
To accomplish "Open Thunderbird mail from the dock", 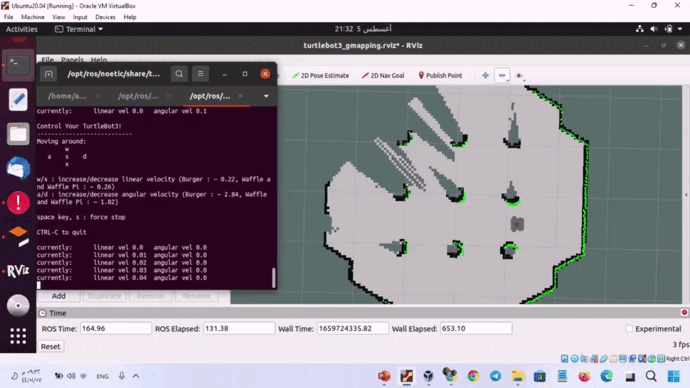I will 18,168.
